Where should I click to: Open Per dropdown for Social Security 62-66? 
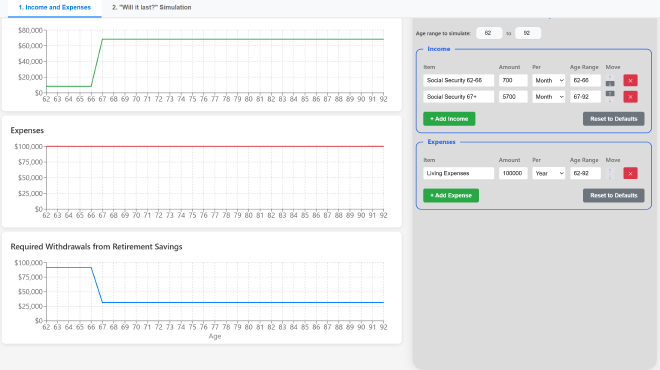click(548, 80)
